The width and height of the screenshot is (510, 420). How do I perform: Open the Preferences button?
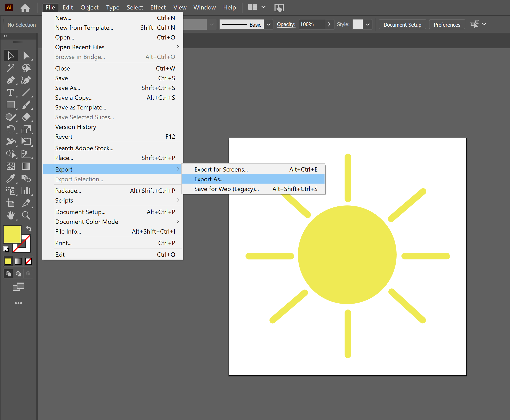coord(447,25)
